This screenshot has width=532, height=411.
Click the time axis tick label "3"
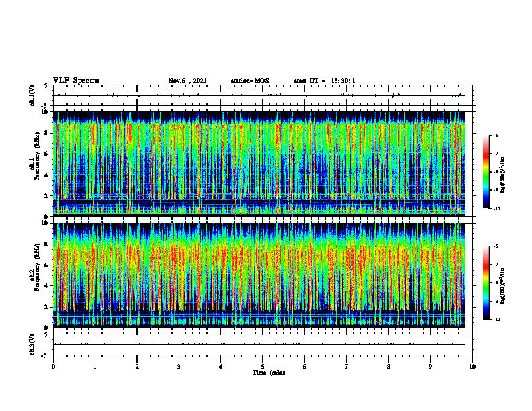pyautogui.click(x=179, y=367)
